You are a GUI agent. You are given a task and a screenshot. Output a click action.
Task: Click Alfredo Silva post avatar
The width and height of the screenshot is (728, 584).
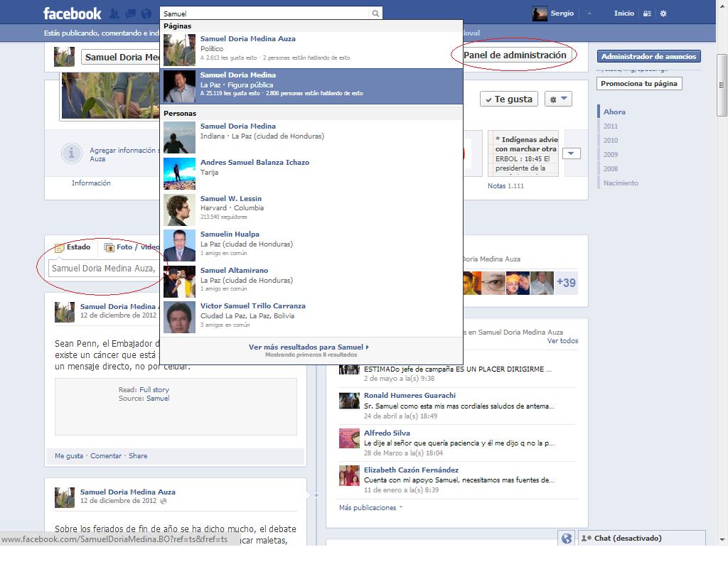(349, 438)
